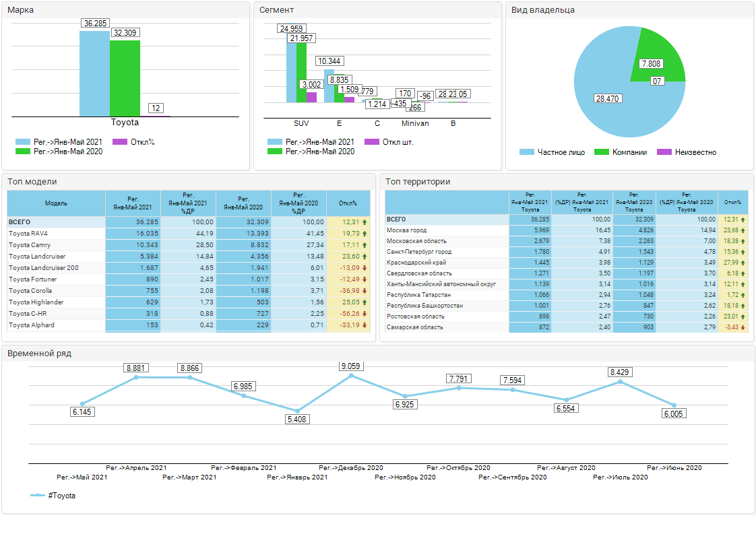Click the 9.059 data point for Декабрь 2020
The image size is (756, 534).
click(x=351, y=376)
